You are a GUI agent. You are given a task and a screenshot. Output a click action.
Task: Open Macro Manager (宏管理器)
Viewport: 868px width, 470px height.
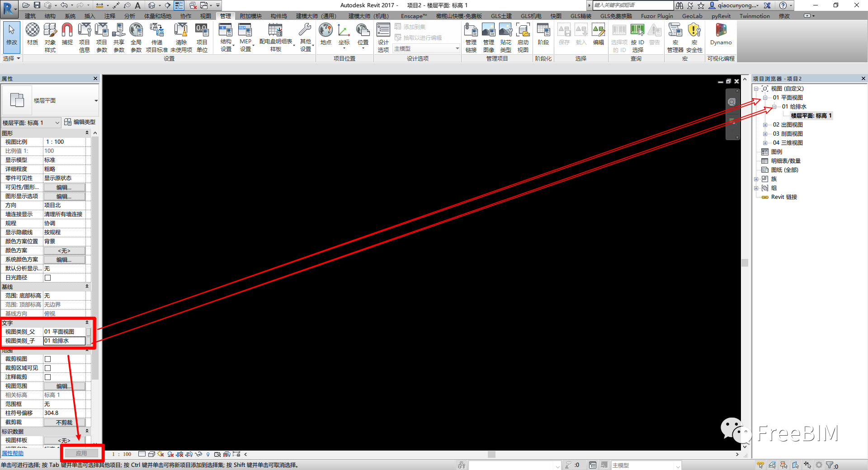click(x=675, y=37)
